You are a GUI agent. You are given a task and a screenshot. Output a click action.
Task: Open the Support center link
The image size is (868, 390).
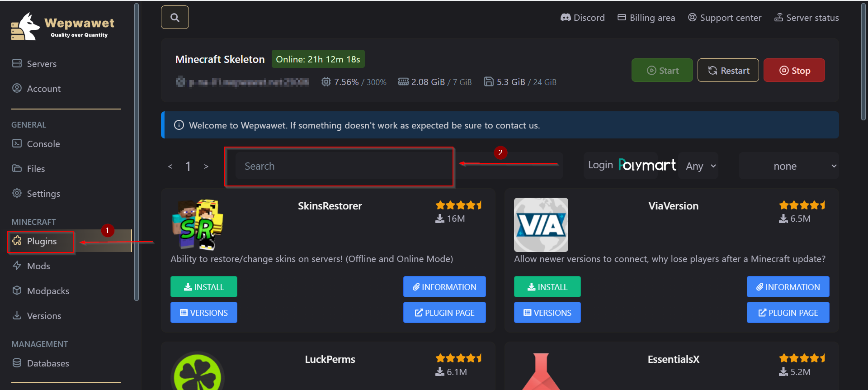coord(724,18)
